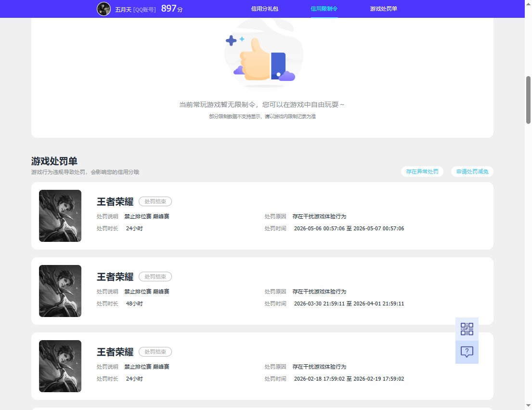Click the 游戏处罚单 section heading
Viewport: 532px width, 410px height.
[54, 161]
